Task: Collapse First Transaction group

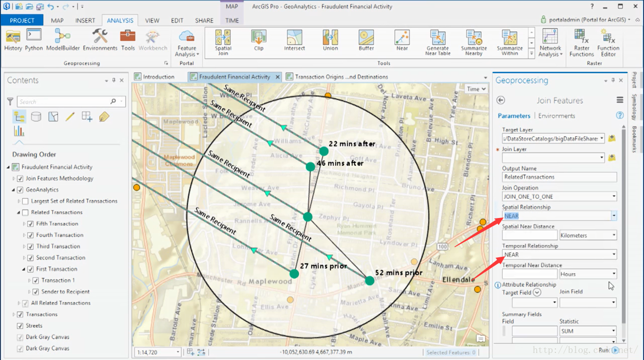Action: [24, 269]
